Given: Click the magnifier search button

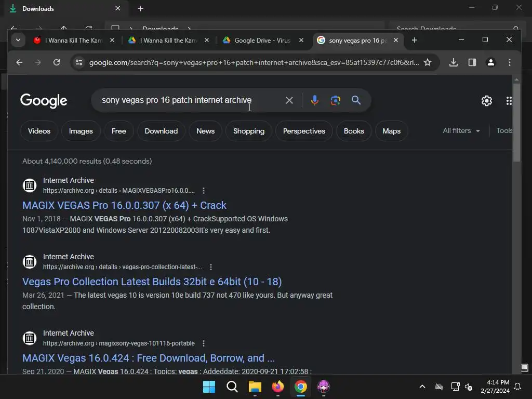Looking at the screenshot, I should coord(356,100).
